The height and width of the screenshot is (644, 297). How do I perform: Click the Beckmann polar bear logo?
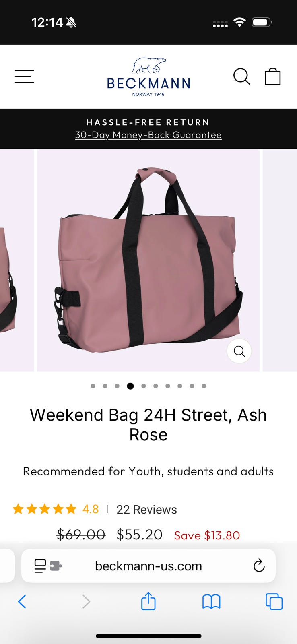(x=148, y=76)
